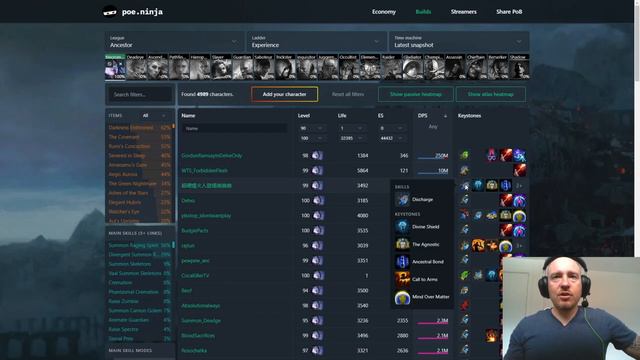Open the minimum ES dropdown showing 0
This screenshot has width=640, height=360.
tap(393, 128)
